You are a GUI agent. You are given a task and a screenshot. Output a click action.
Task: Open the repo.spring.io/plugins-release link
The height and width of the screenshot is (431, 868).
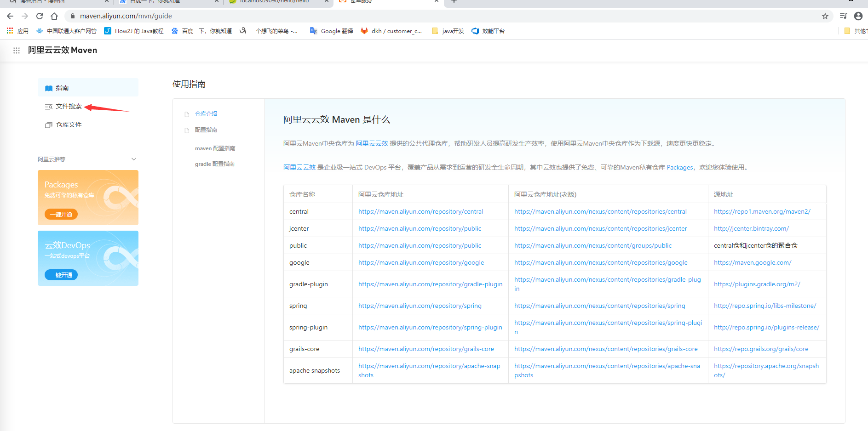(x=767, y=327)
